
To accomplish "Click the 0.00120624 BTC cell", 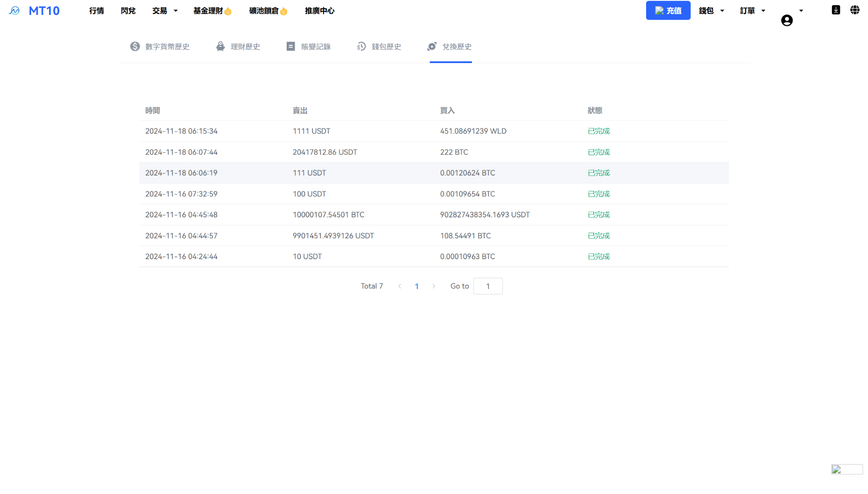I will pyautogui.click(x=468, y=173).
